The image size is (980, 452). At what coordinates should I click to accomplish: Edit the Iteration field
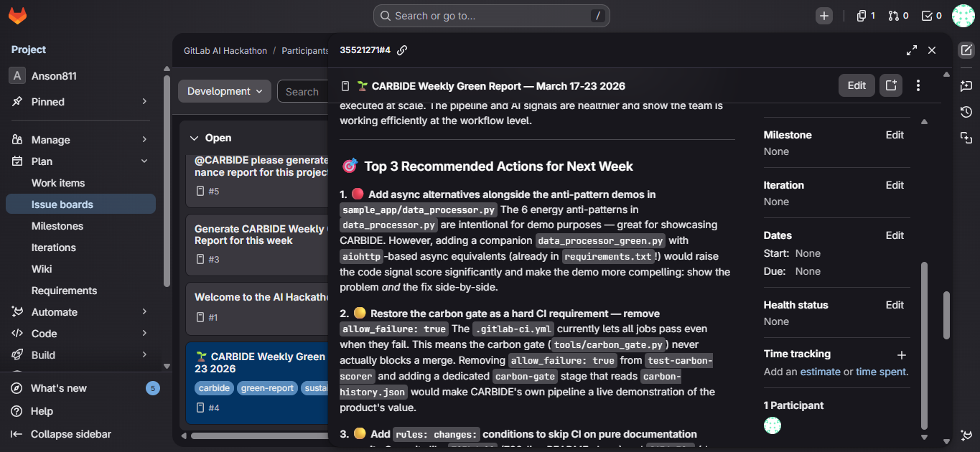coord(895,185)
